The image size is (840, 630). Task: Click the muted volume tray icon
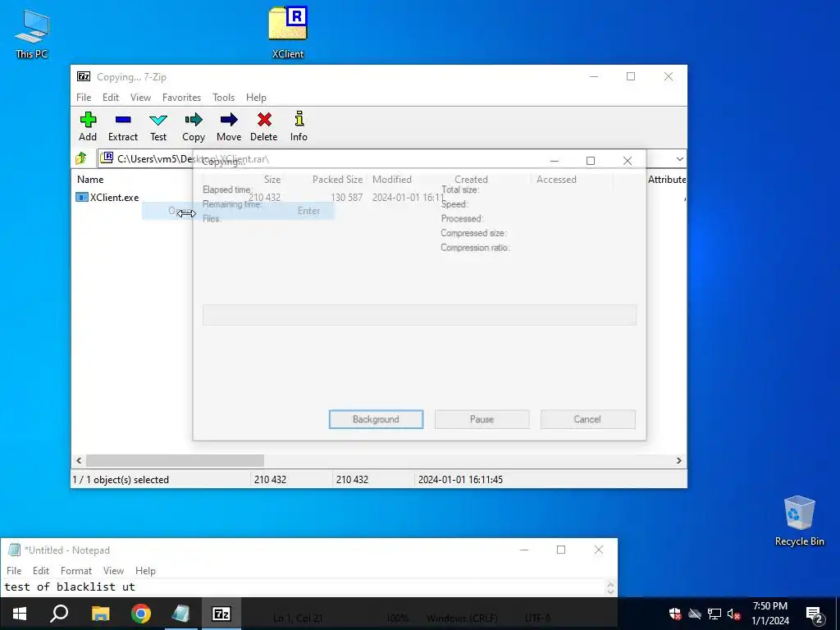click(x=734, y=614)
